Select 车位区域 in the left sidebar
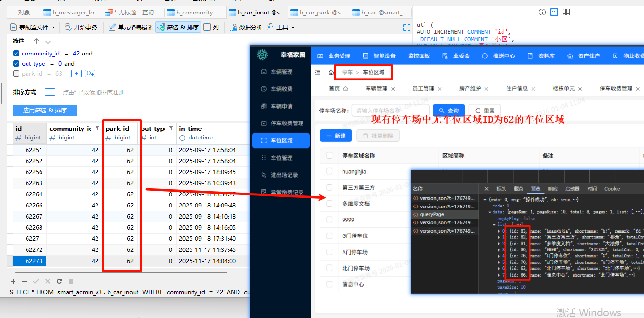 (281, 140)
